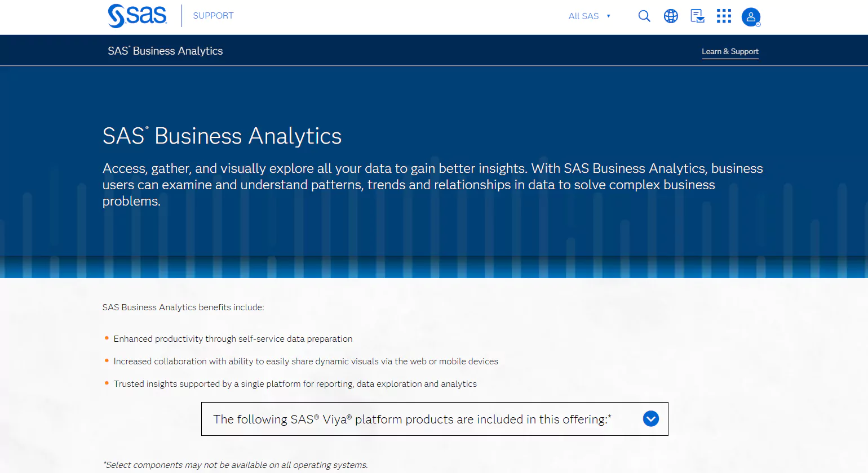Click the large SAS Business Analytics heading
Image resolution: width=868 pixels, height=473 pixels.
222,136
